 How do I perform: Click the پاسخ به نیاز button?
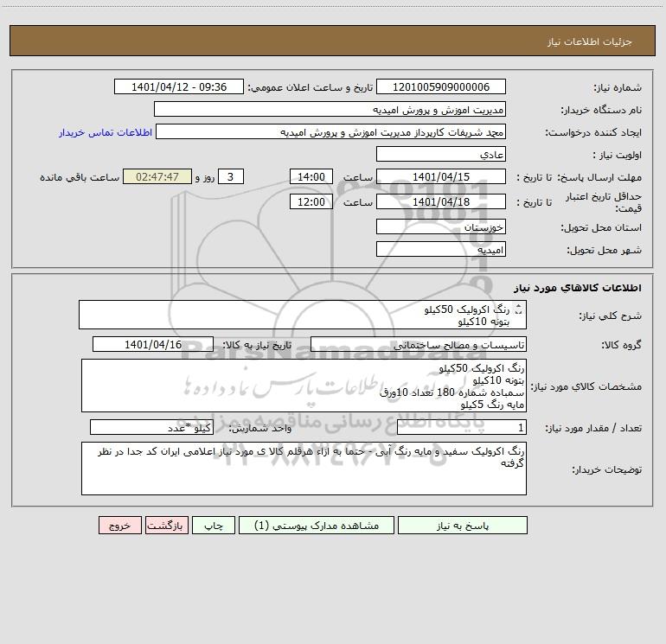point(463,526)
